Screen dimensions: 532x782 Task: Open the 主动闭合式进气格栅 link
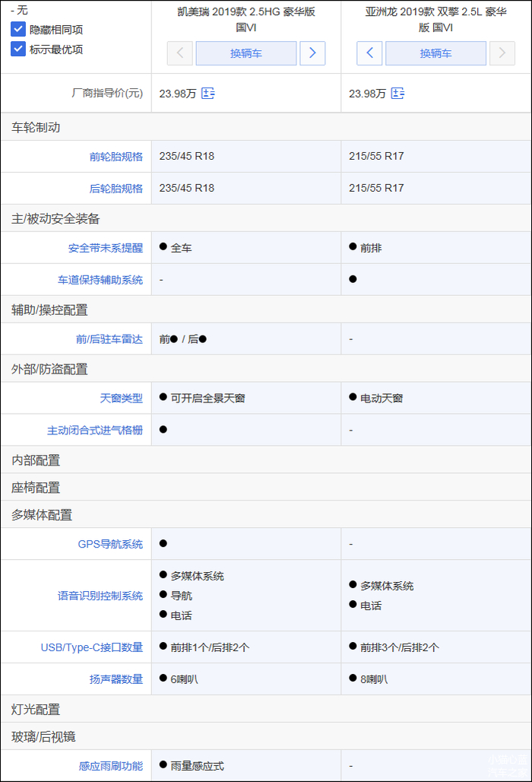pos(95,430)
